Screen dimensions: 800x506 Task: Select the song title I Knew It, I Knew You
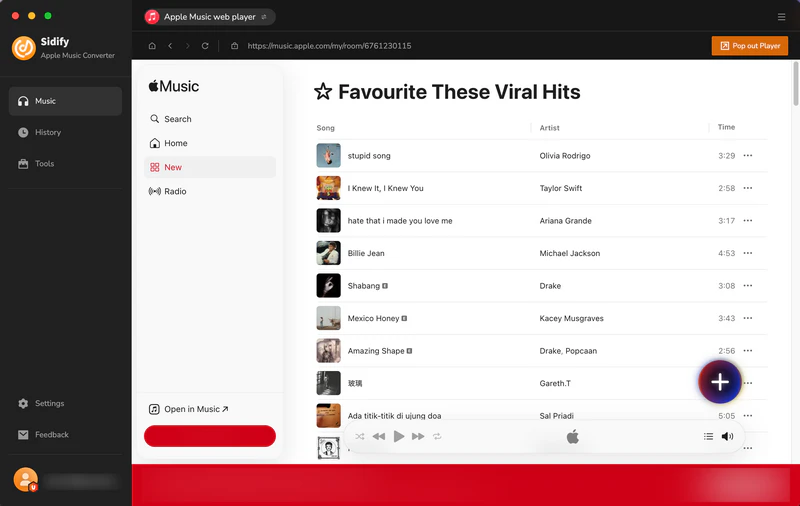(385, 188)
